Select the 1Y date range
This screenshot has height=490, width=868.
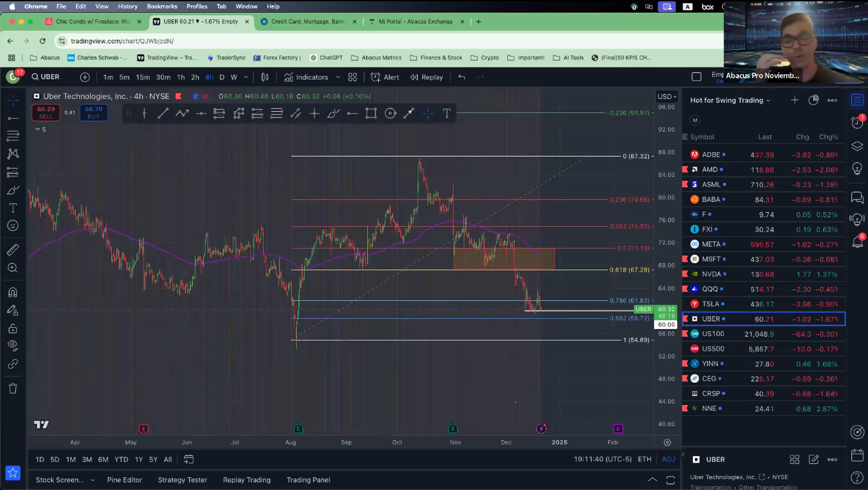point(139,459)
